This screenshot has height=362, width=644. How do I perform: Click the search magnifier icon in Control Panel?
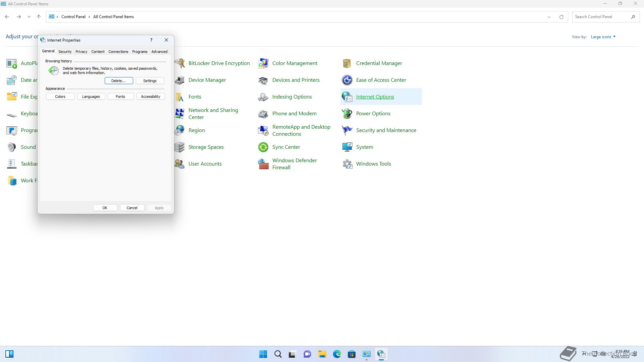[x=633, y=17]
